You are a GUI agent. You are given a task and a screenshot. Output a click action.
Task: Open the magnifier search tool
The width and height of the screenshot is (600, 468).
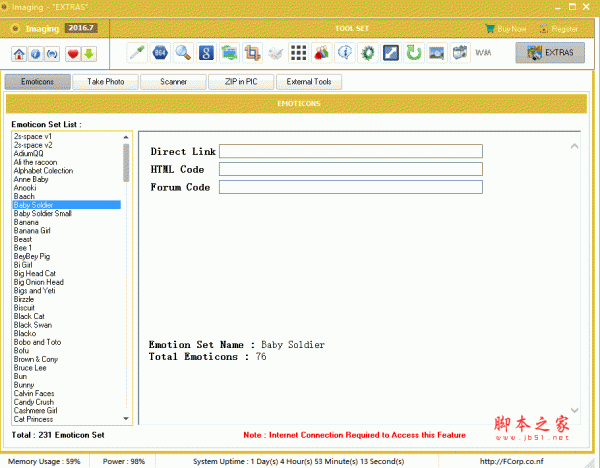(183, 52)
